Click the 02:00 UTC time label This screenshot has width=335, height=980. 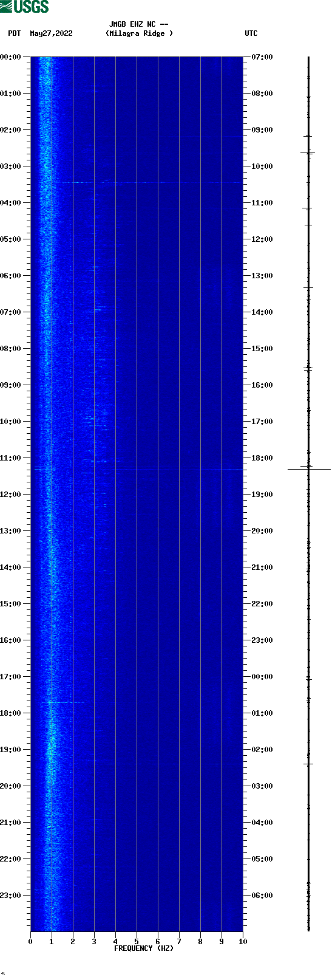pyautogui.click(x=262, y=750)
